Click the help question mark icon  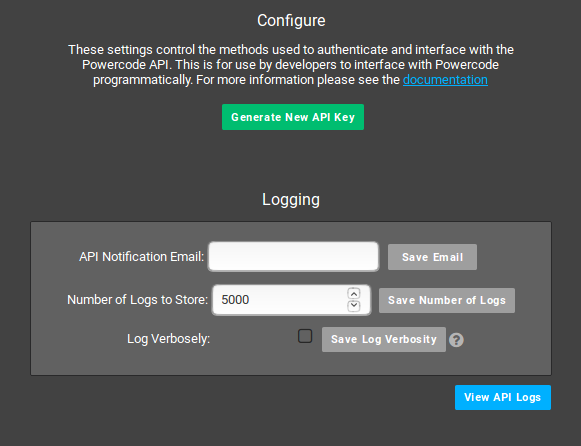click(x=456, y=340)
